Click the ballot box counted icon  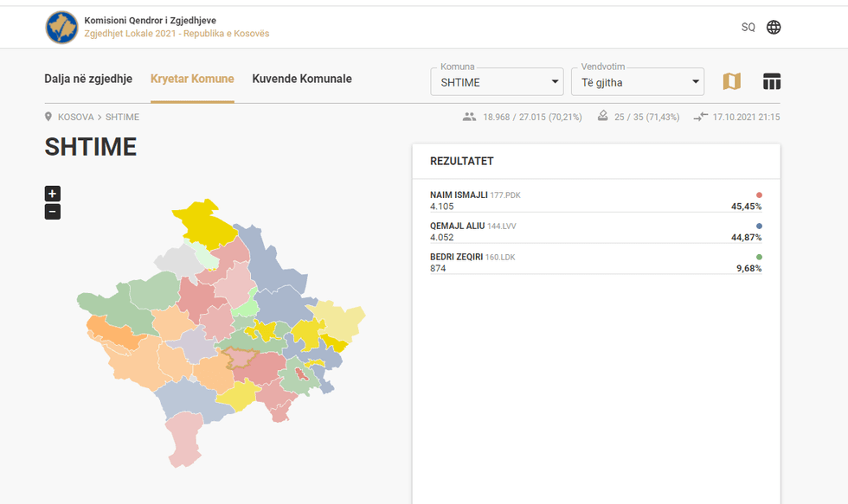click(603, 117)
